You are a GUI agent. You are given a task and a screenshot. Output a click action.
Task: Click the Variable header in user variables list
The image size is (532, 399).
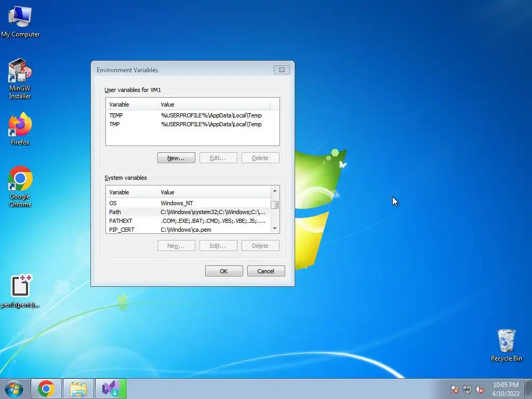(x=131, y=104)
